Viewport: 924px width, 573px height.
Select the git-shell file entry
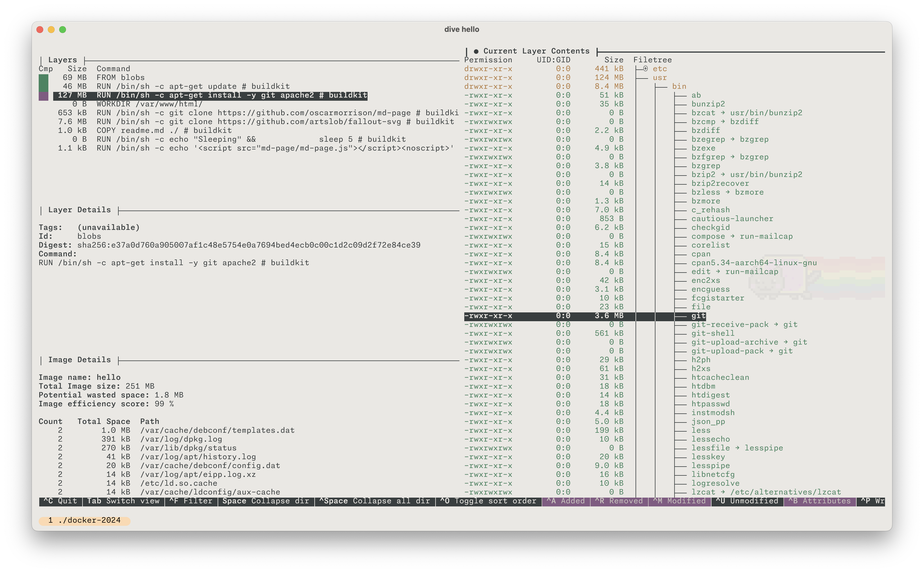[x=713, y=333]
